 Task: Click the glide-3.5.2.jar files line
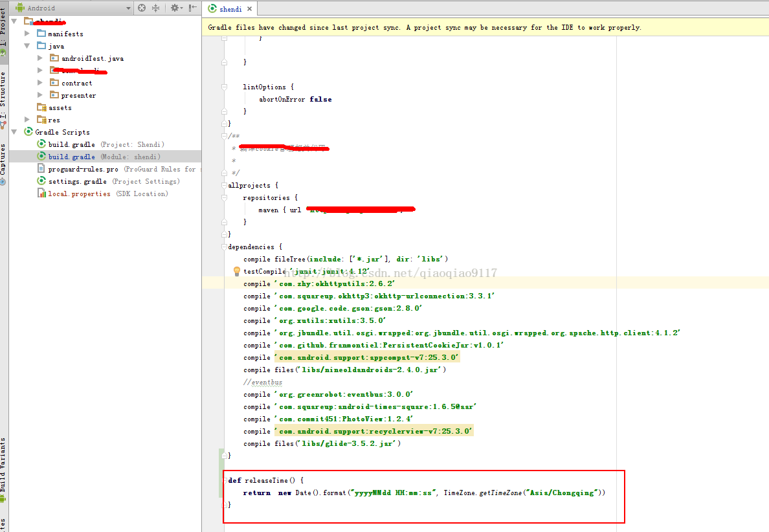point(322,444)
